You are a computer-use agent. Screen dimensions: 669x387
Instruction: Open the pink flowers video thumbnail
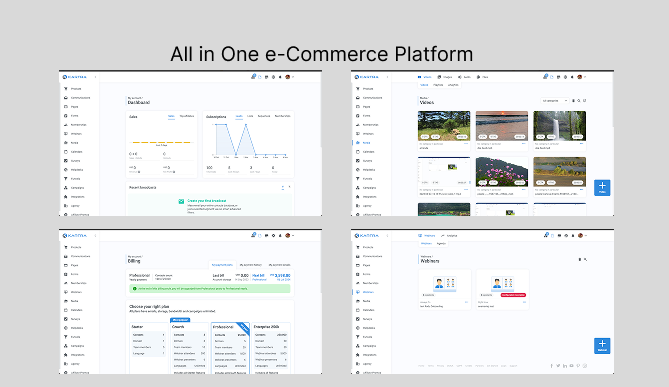pyautogui.click(x=502, y=172)
